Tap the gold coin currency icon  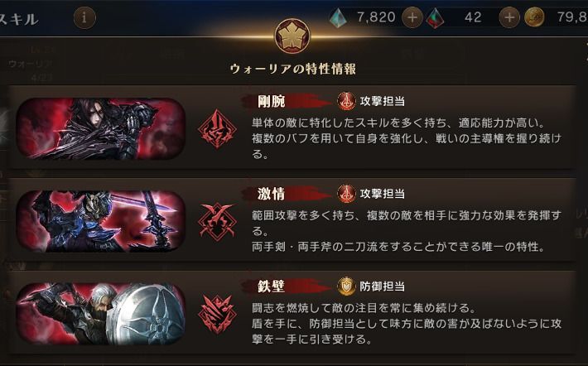534,17
